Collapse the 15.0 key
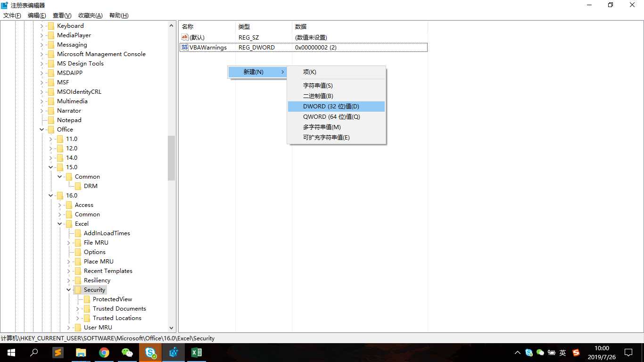The width and height of the screenshot is (644, 362). pos(51,167)
